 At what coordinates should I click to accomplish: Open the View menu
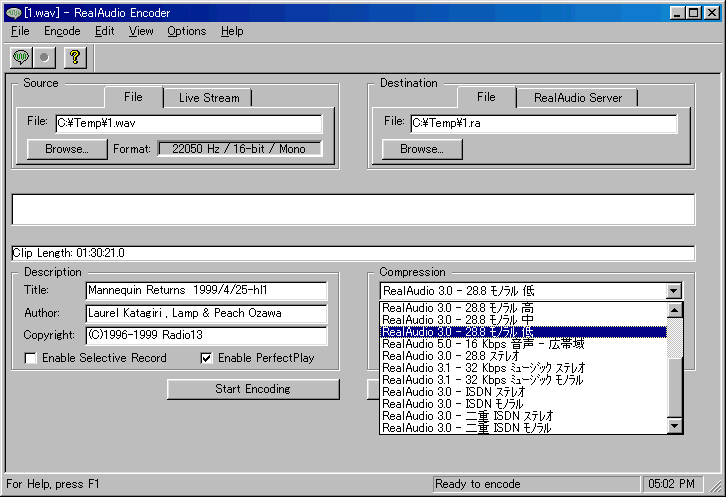(141, 31)
